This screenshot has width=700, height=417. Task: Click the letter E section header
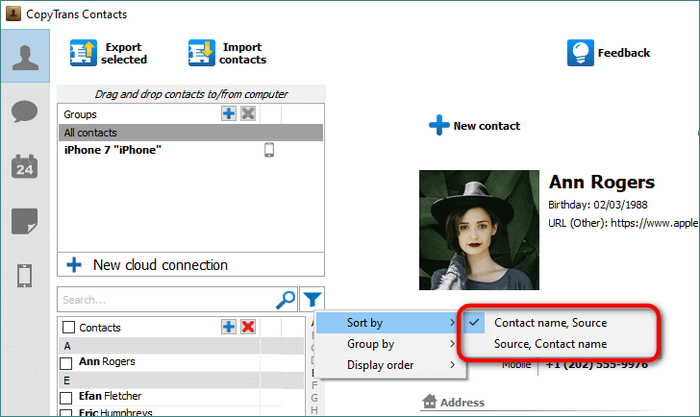pos(181,380)
